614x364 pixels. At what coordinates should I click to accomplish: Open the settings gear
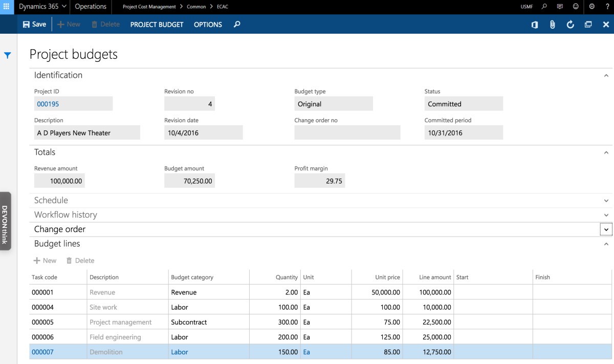click(x=592, y=7)
